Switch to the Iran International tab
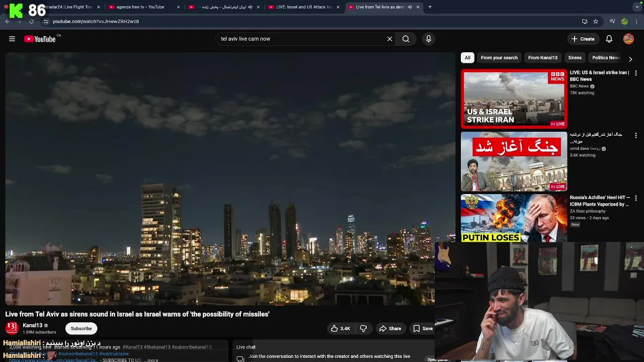The width and height of the screenshot is (644, 362). 224,7
